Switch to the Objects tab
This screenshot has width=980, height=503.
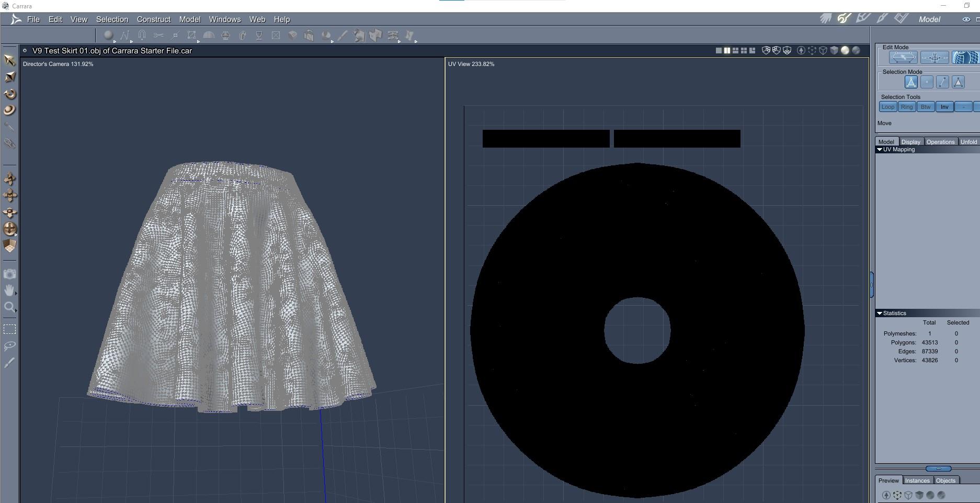pyautogui.click(x=945, y=480)
